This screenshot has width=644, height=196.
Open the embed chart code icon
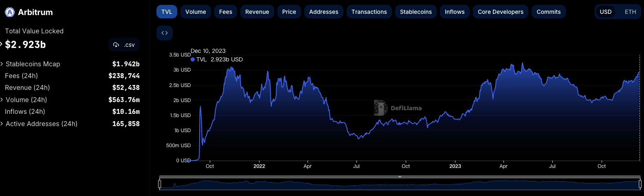coord(165,33)
